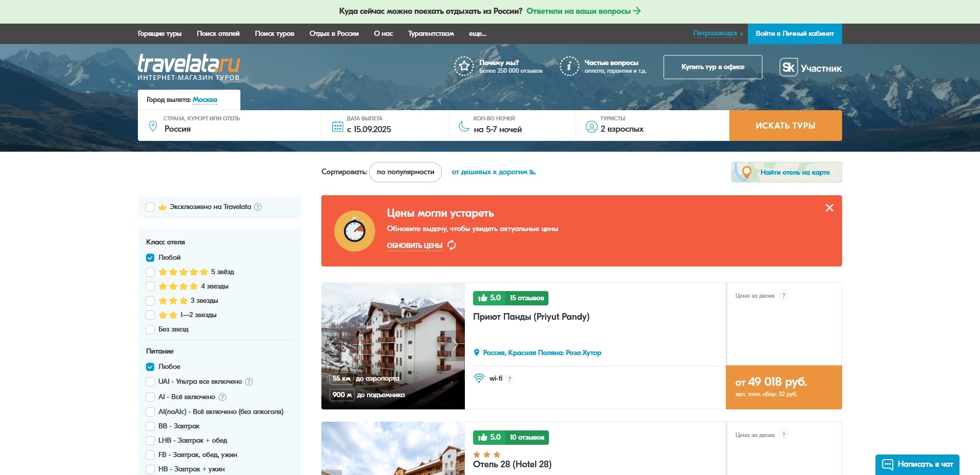Open 'Горящие туры' in the top menu

159,33
